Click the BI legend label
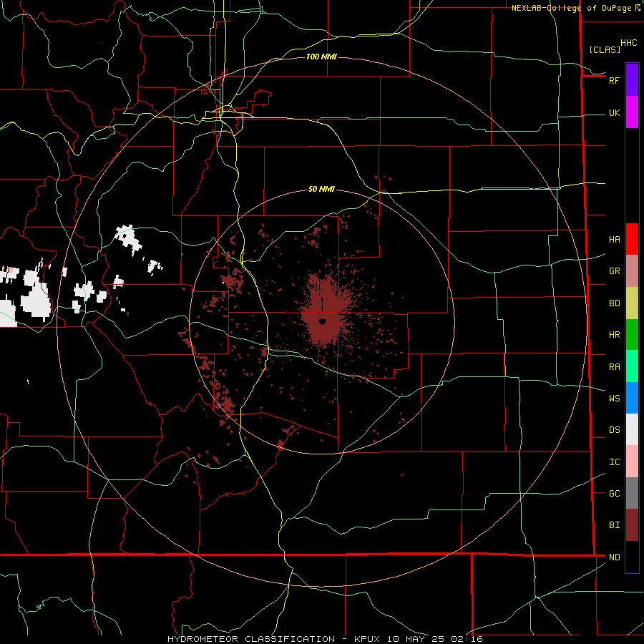Image resolution: width=644 pixels, height=644 pixels. point(614,525)
